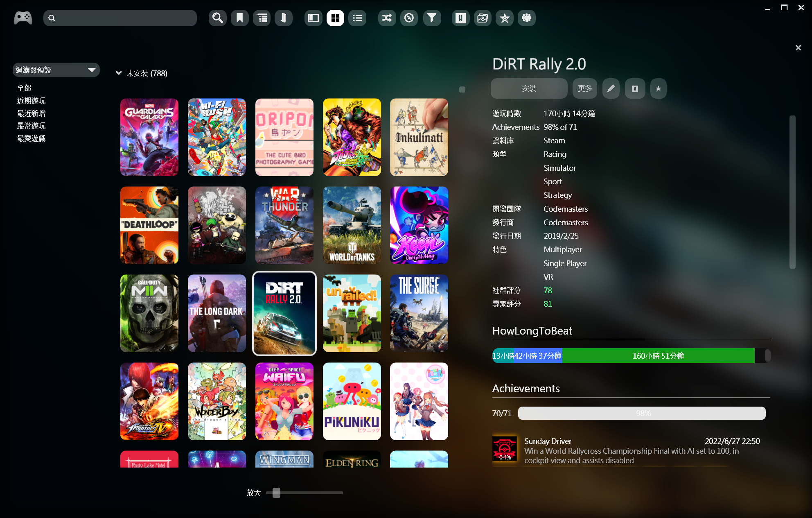Viewport: 812px width, 518px height.
Task: Click the first Codemasters developer link
Action: [x=566, y=209]
